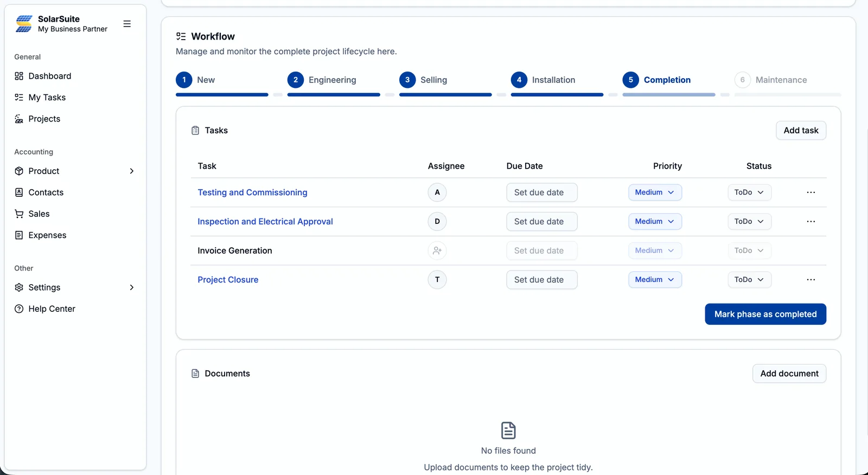The height and width of the screenshot is (475, 868).
Task: Click the Add task button
Action: [801, 131]
